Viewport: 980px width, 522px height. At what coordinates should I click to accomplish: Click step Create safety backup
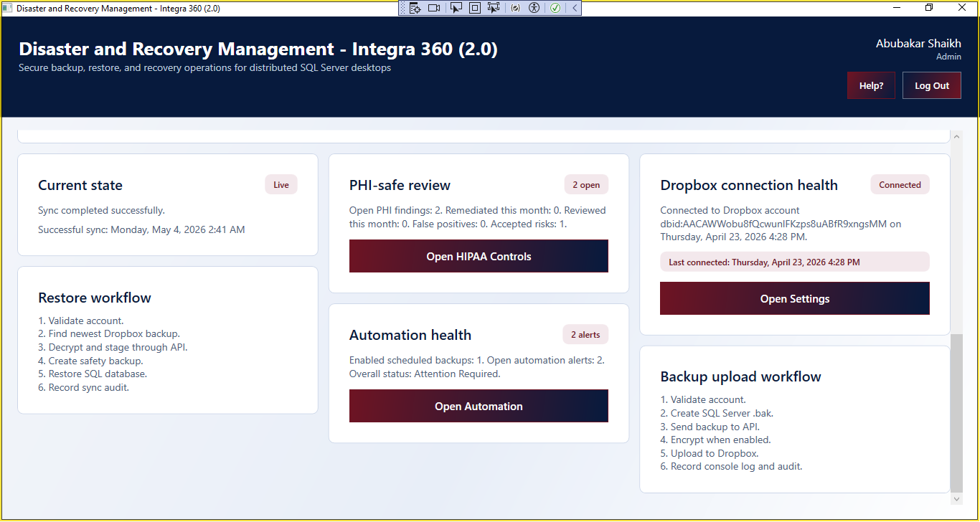[90, 361]
